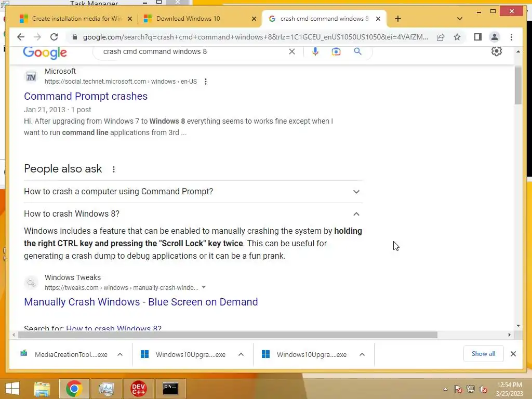This screenshot has height=399, width=532.
Task: Click the Google search query field
Action: click(193, 51)
